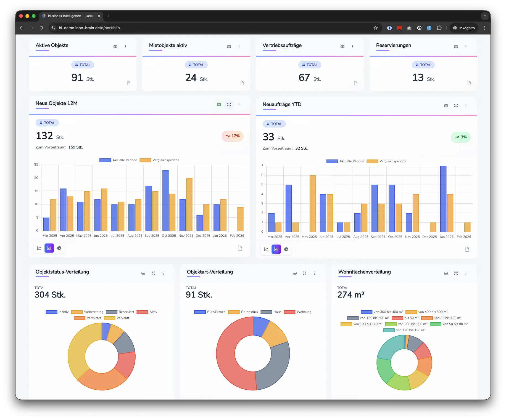Image resolution: width=506 pixels, height=420 pixels.
Task: Click export file icon in Neuaufträge YTD
Action: [467, 249]
